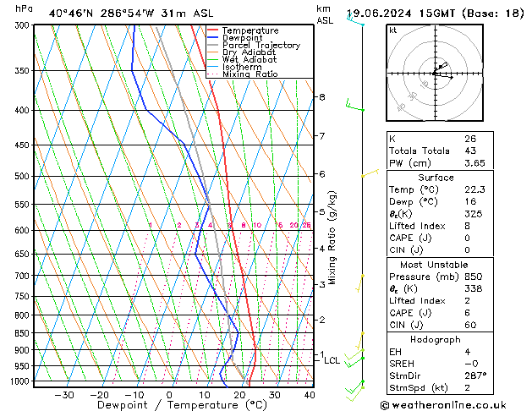Click the StmSpd (kt) value 2
Viewport: 532px width, 411px height.
coord(467,388)
